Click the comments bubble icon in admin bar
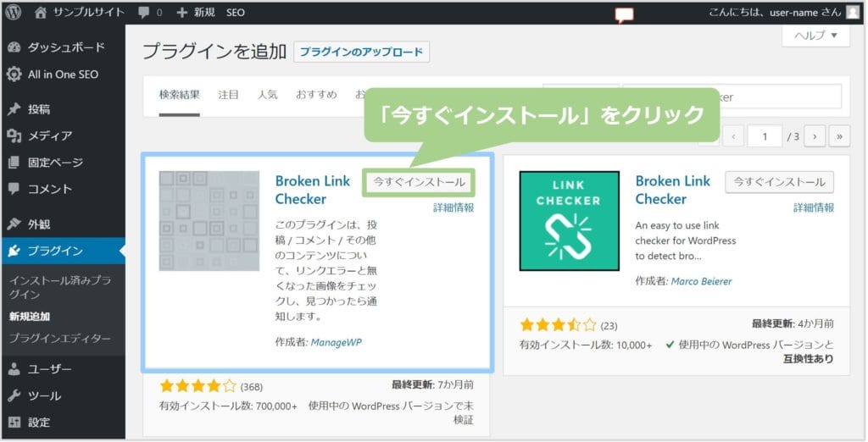The height and width of the screenshot is (442, 868). tap(143, 13)
